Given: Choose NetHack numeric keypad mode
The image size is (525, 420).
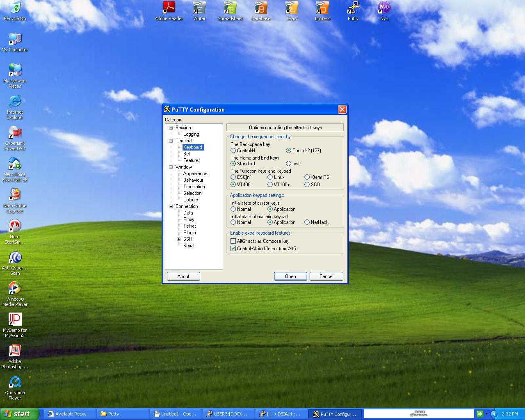Looking at the screenshot, I should click(x=317, y=222).
